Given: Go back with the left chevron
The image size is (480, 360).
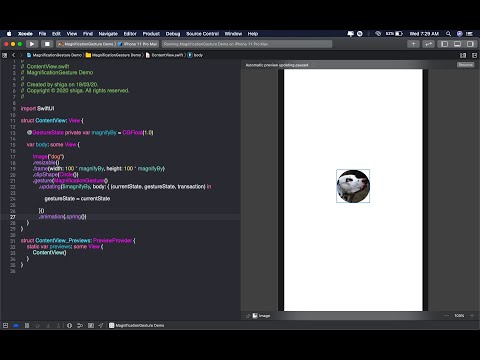Looking at the screenshot, I should (14, 55).
